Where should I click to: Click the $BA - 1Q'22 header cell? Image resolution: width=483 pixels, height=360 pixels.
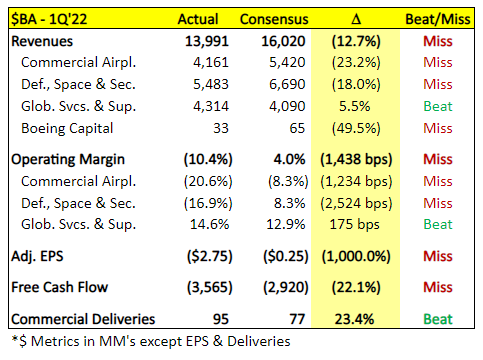click(x=49, y=19)
